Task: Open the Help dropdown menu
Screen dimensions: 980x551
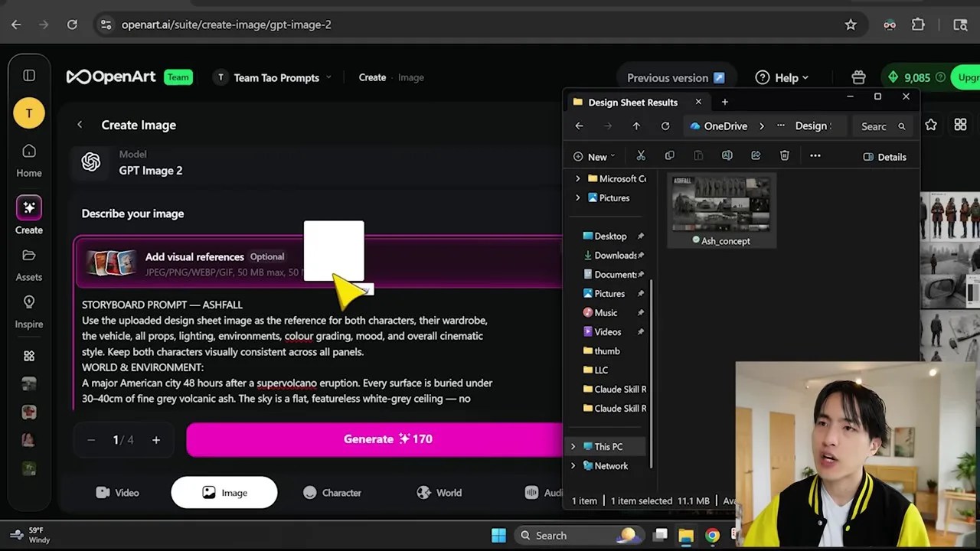Action: coord(782,77)
